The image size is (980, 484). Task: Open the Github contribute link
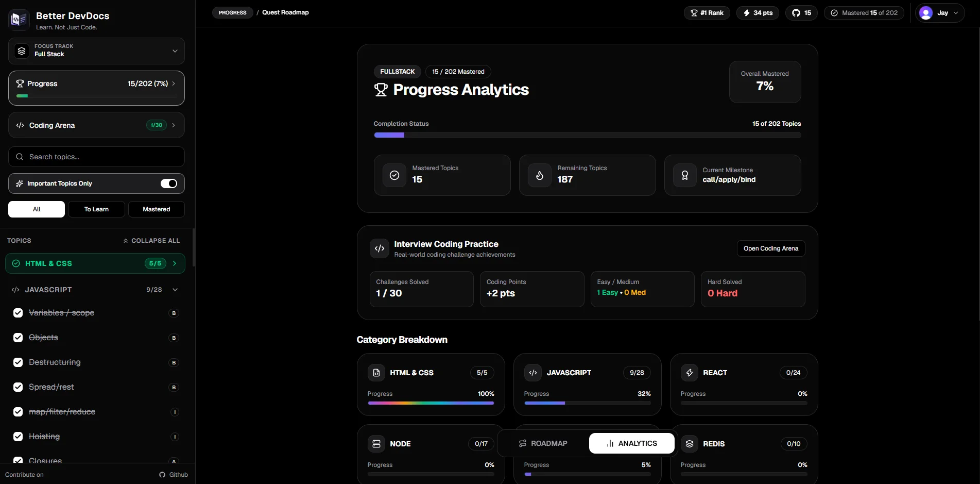(x=174, y=475)
